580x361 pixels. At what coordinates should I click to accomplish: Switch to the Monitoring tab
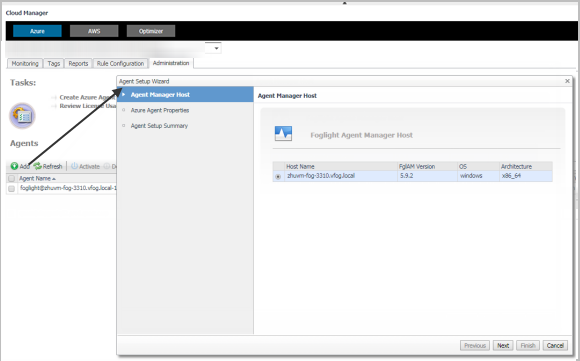pyautogui.click(x=25, y=64)
